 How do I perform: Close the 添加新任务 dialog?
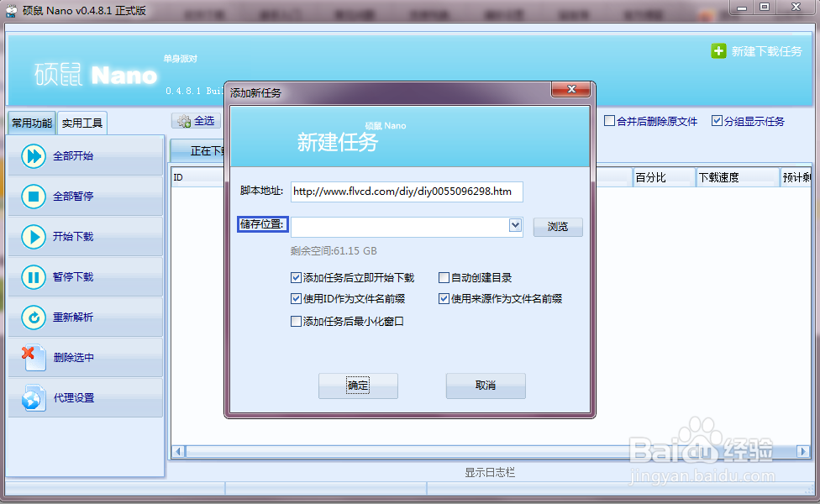[571, 89]
